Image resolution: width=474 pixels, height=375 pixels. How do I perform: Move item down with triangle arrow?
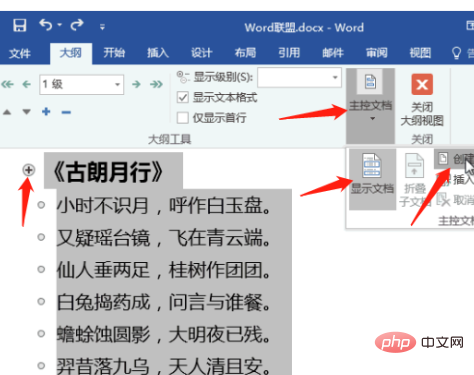(x=27, y=112)
